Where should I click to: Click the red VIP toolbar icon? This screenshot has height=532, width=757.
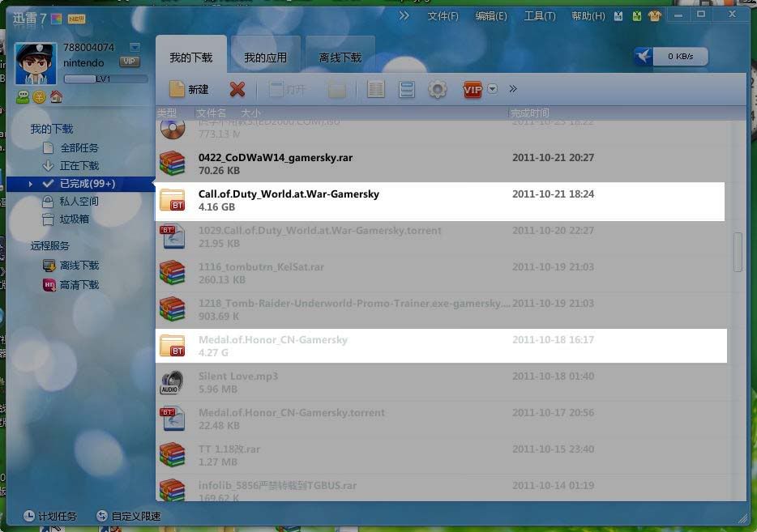473,89
